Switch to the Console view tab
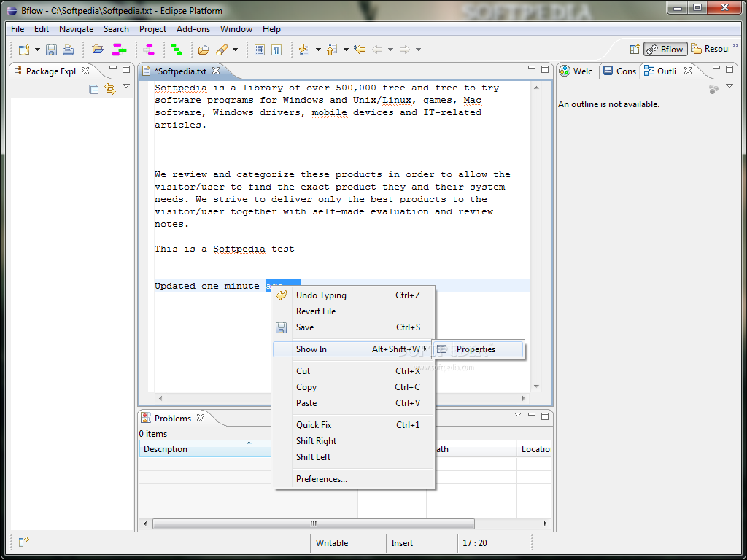This screenshot has height=560, width=747. (619, 71)
